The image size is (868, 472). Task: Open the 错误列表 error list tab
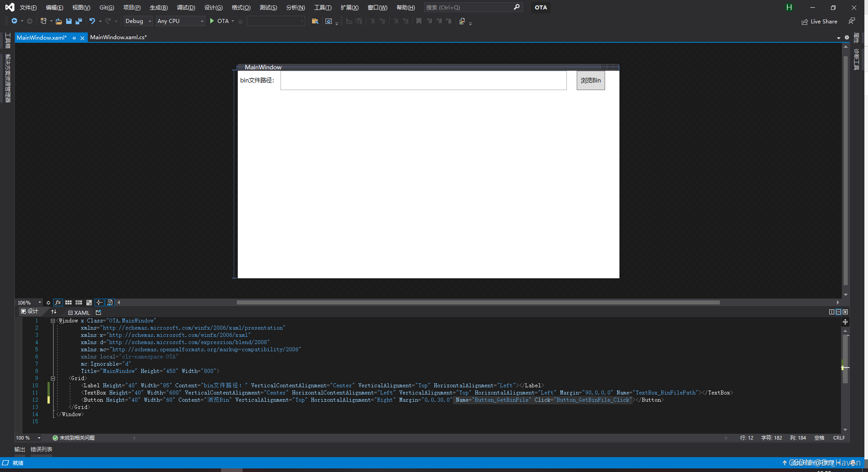(41, 449)
